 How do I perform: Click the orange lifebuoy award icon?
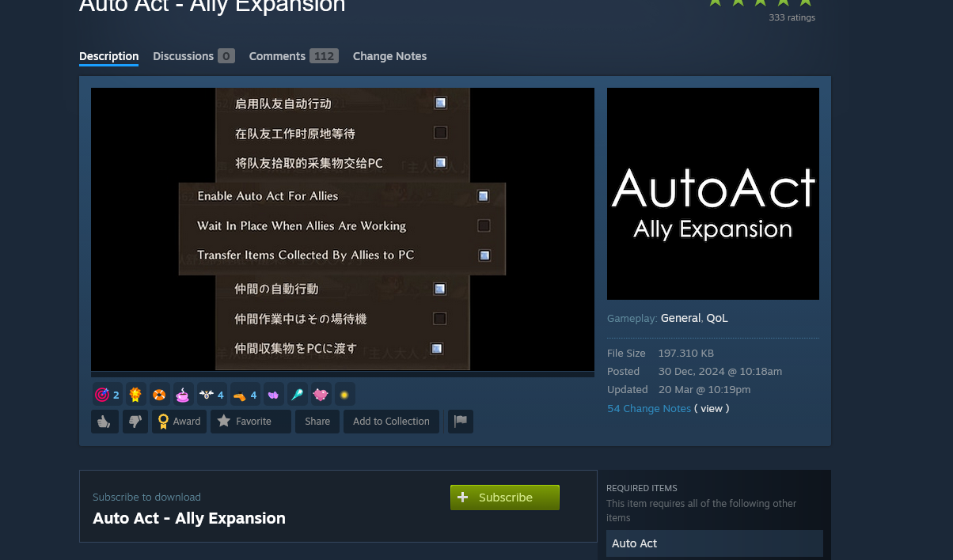click(x=159, y=395)
